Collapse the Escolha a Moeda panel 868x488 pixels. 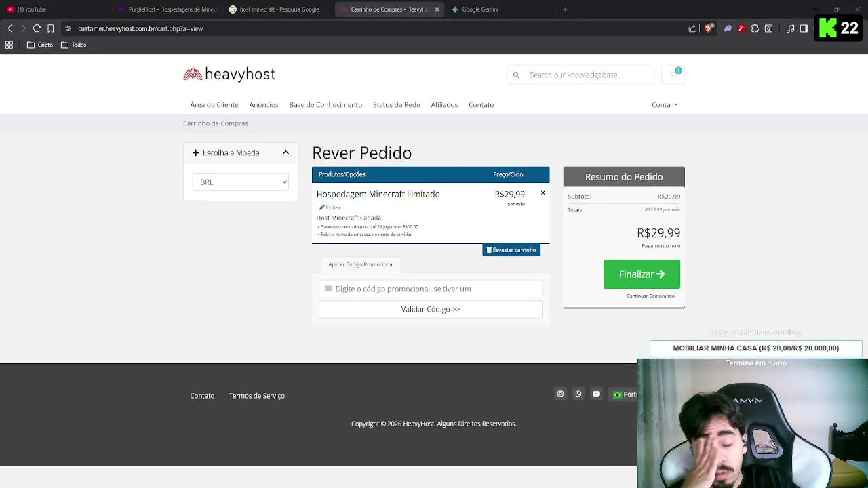click(285, 152)
